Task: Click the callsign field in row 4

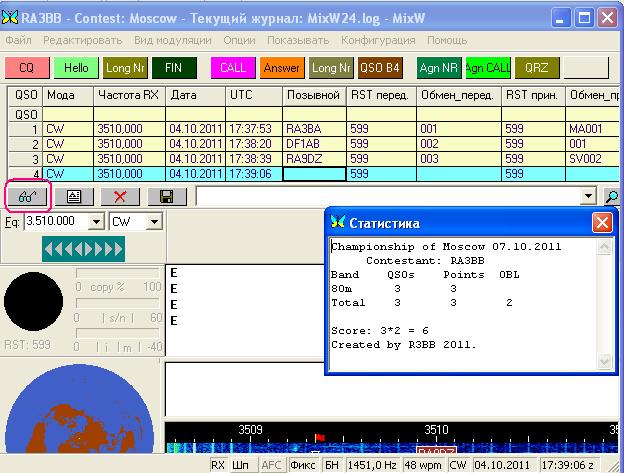Action: (313, 173)
